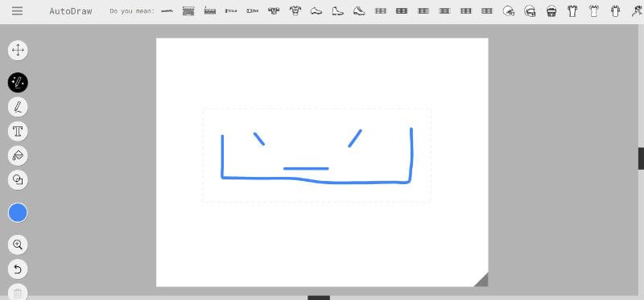
Task: Activate the AutoDraw magic pencil tool
Action: click(18, 83)
